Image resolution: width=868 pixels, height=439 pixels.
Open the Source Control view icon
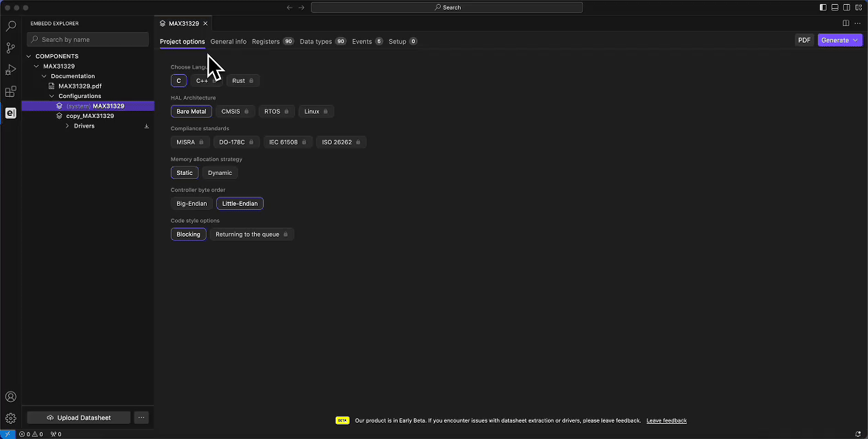(10, 48)
